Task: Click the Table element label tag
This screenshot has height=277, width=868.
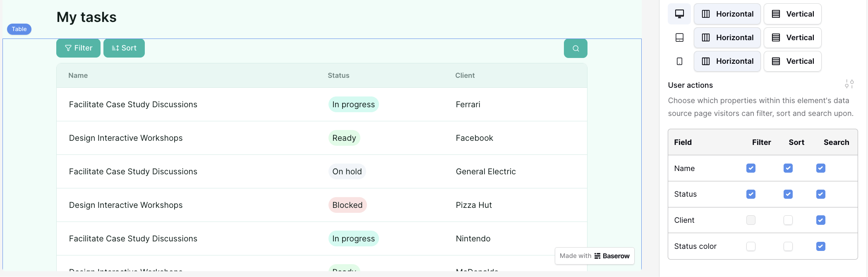Action: 19,29
